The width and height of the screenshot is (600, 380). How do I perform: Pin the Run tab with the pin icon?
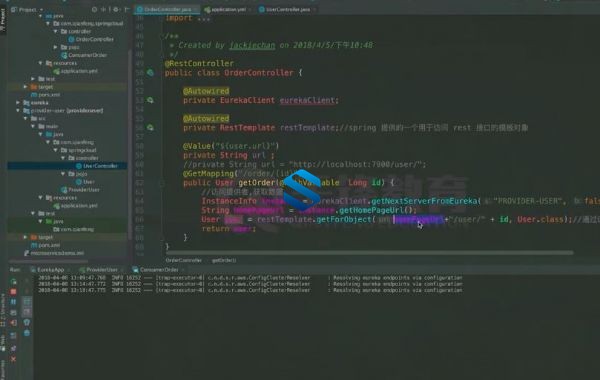tap(13, 348)
